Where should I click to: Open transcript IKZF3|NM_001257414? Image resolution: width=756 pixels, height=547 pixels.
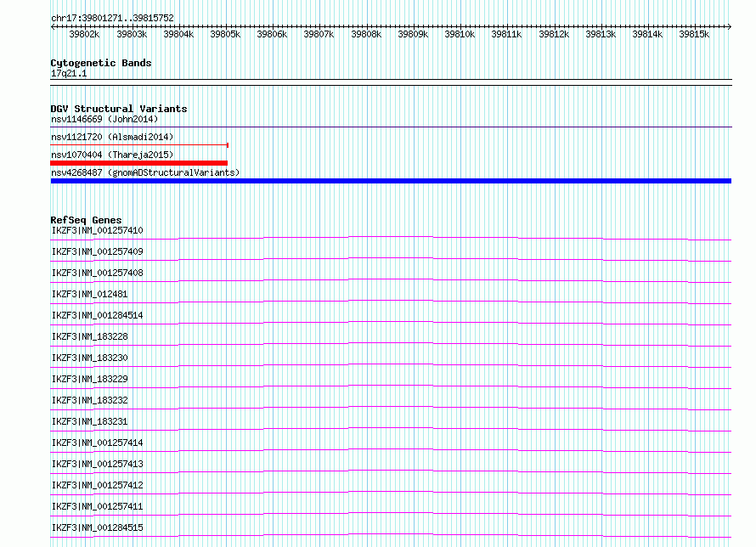pyautogui.click(x=98, y=443)
